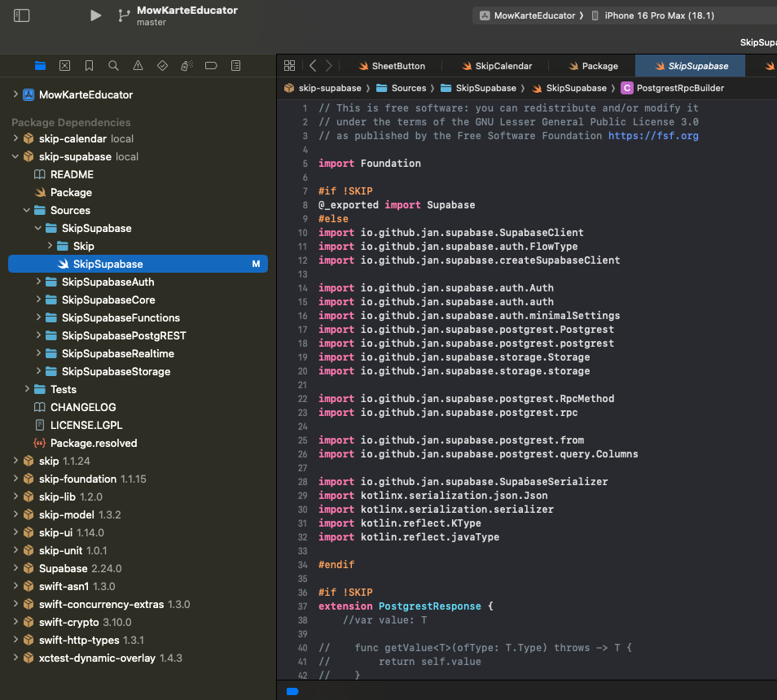Image resolution: width=777 pixels, height=700 pixels.
Task: Switch to the SheetButton tab
Action: (392, 66)
